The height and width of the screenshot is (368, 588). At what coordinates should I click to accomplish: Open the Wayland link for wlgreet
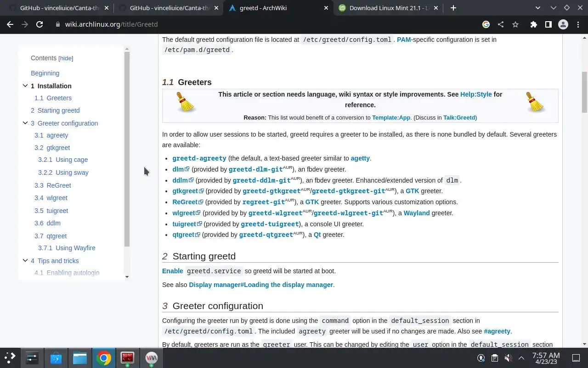point(417,213)
